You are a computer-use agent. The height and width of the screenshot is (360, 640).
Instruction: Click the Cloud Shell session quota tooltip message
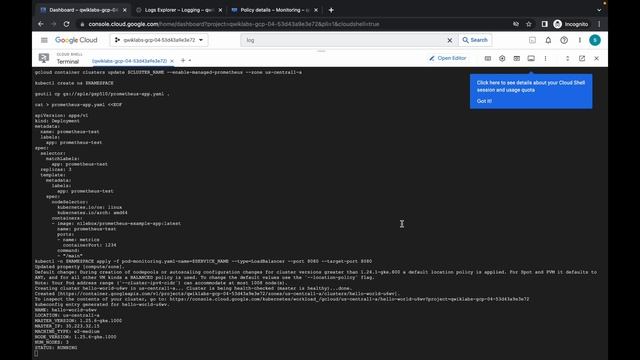coord(531,86)
